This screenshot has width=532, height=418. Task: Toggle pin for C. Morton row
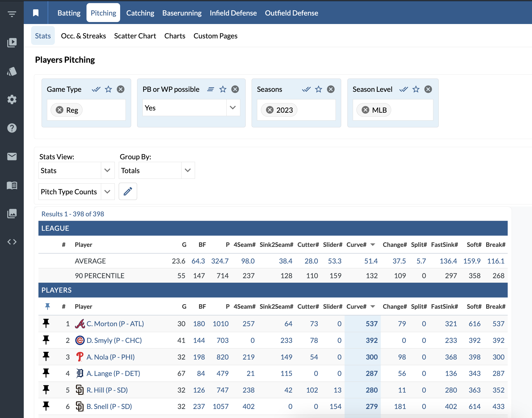tap(46, 323)
